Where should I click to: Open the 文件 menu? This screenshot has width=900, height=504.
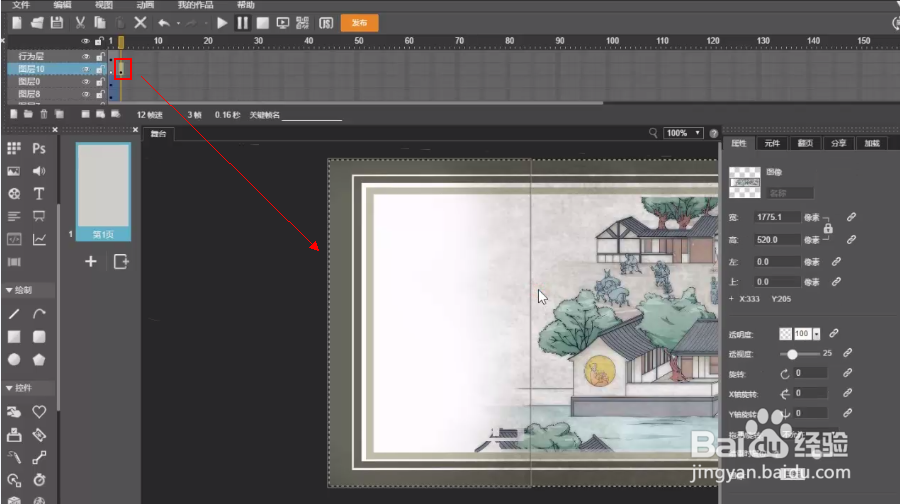21,5
